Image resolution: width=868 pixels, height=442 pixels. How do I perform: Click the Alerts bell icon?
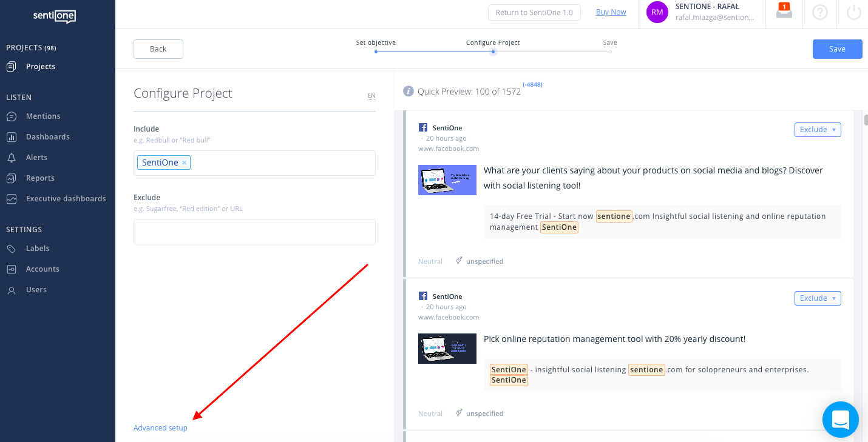pos(12,158)
